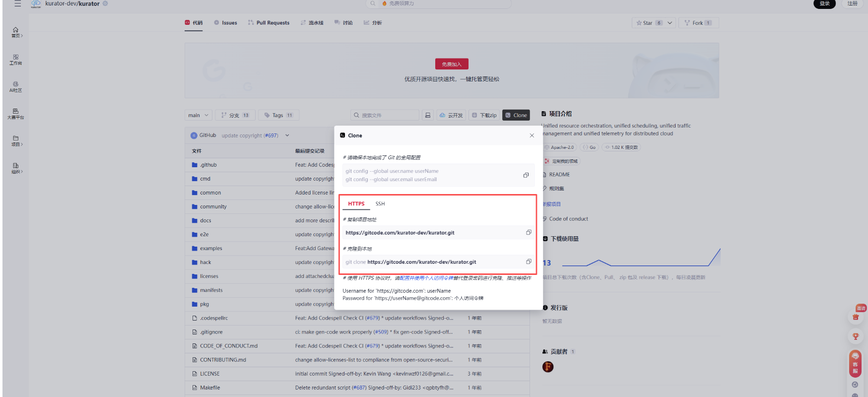Click the Apache-2.0 license badge
The height and width of the screenshot is (397, 868).
pos(560,147)
